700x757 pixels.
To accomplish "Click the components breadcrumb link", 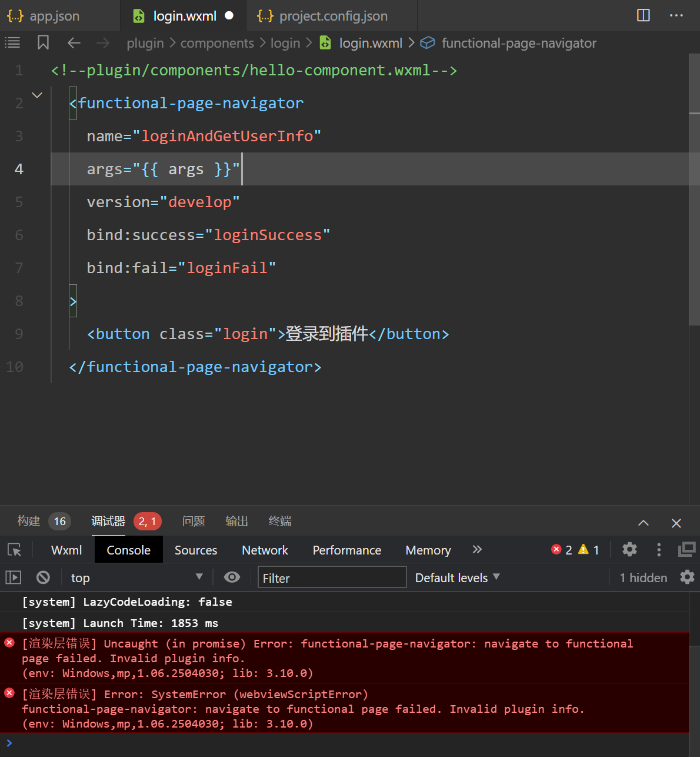I will coord(217,43).
